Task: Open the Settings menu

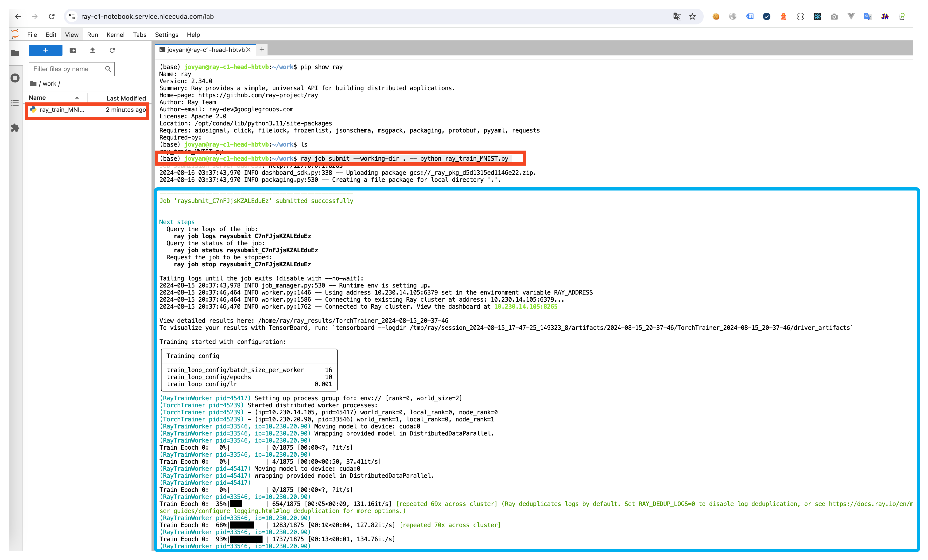Action: (167, 35)
